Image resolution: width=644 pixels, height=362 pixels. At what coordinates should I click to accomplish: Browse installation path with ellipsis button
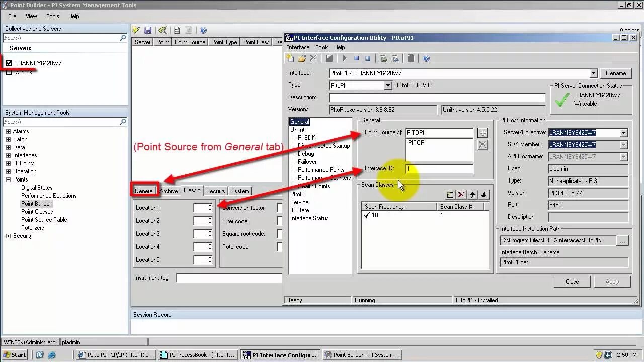[622, 241]
